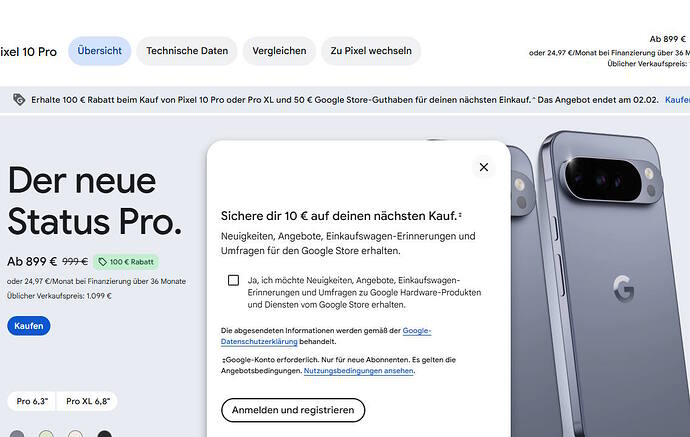Open the Google-Datenschutzerklärung link
Image resolution: width=690 pixels, height=437 pixels.
[x=326, y=336]
